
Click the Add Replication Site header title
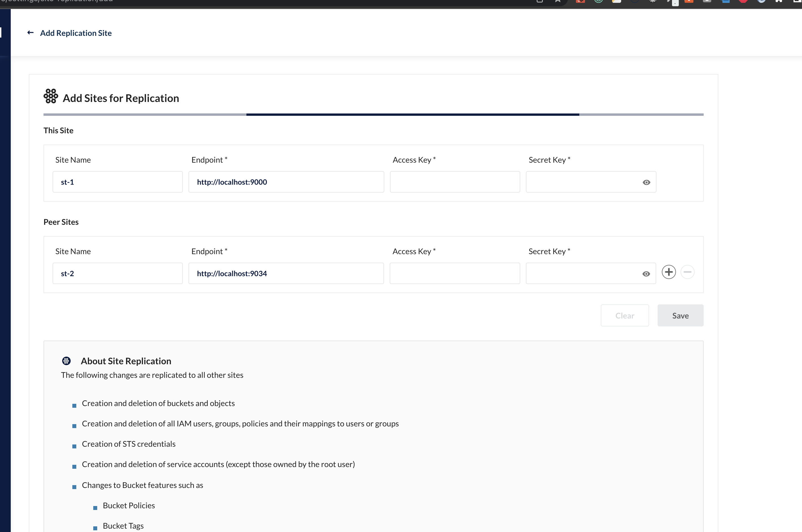point(76,33)
